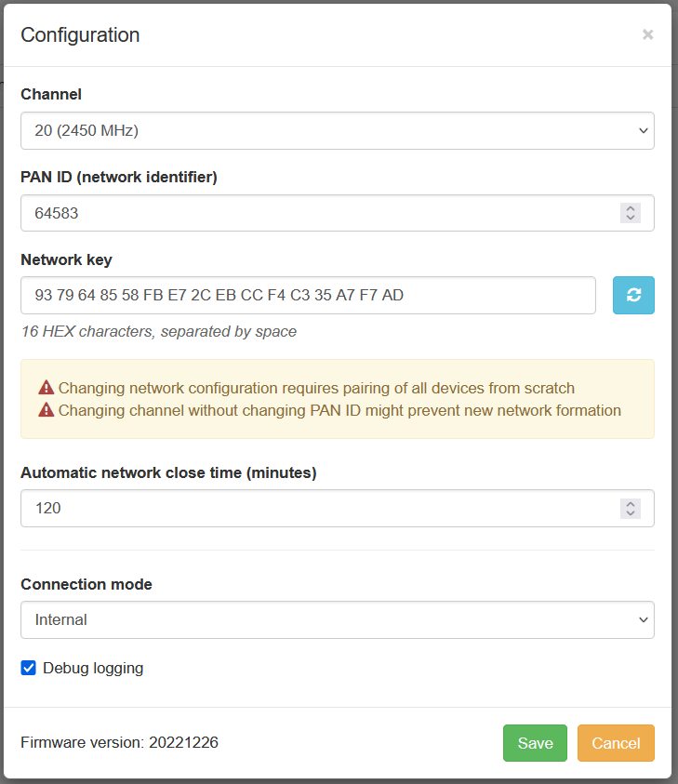Click the Network key text field
This screenshot has height=784, width=678.
[307, 296]
